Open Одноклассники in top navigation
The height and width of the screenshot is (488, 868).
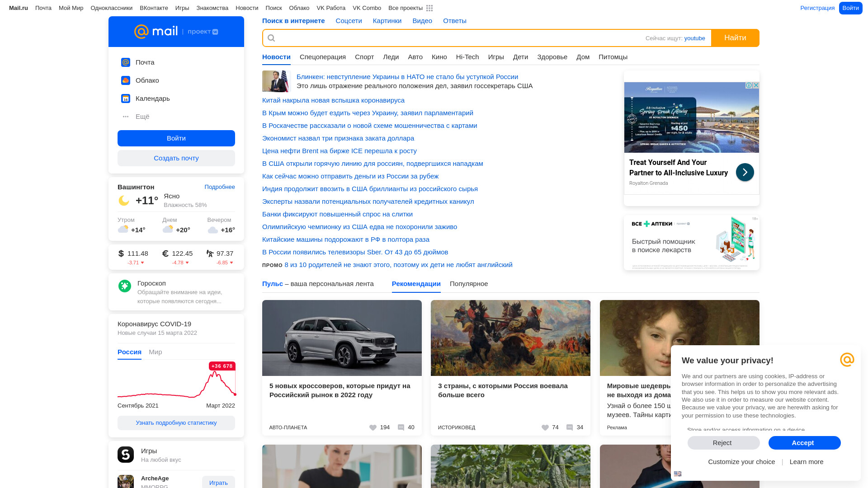point(111,8)
